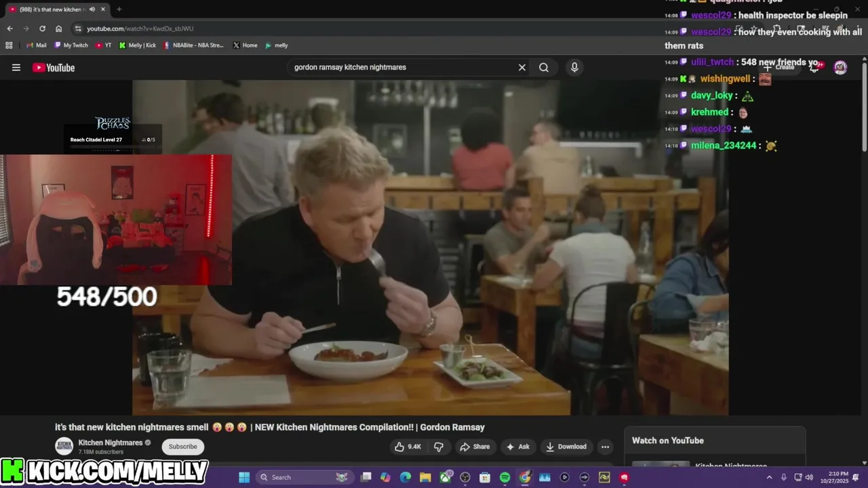Open the Watch on YouTube panel heading
This screenshot has height=488, width=868.
click(x=668, y=441)
